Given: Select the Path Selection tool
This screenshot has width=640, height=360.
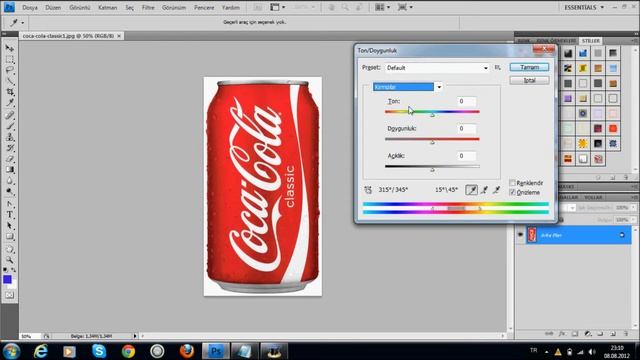Looking at the screenshot, I should coord(9,226).
